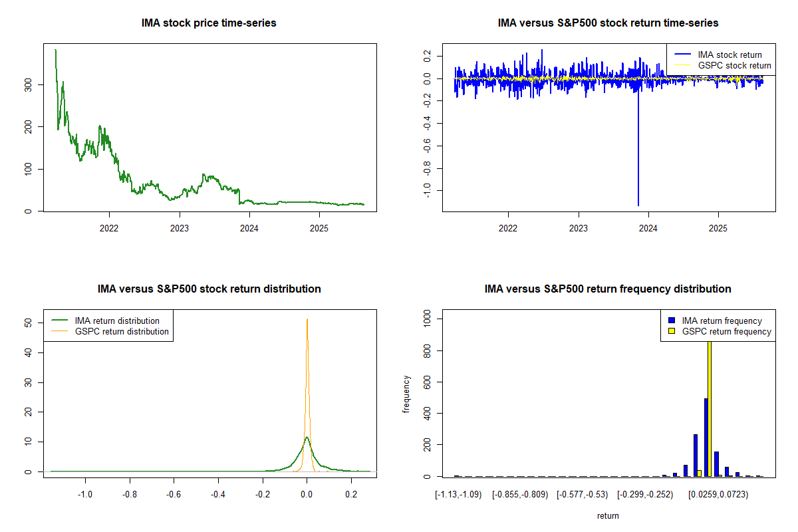Select the 'GSPC stock return' legend entry
Viewport: 798px width, 532px height.
click(734, 65)
